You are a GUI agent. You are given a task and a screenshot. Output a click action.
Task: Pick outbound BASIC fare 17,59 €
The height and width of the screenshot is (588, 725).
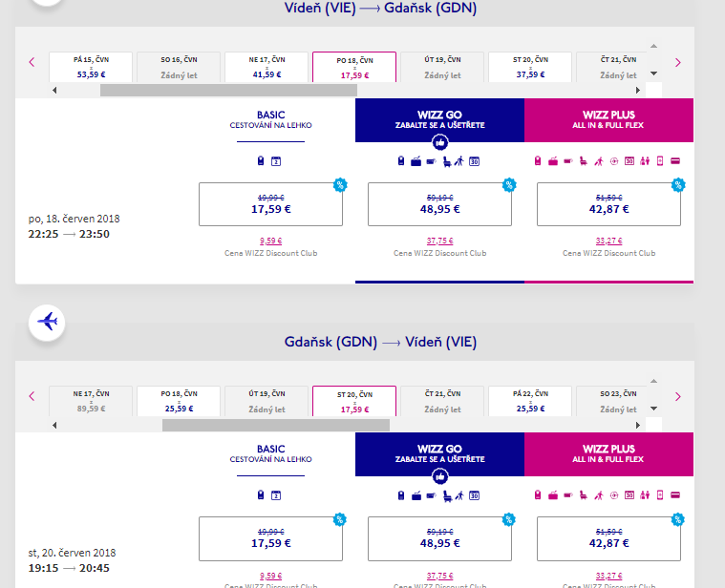tap(270, 204)
